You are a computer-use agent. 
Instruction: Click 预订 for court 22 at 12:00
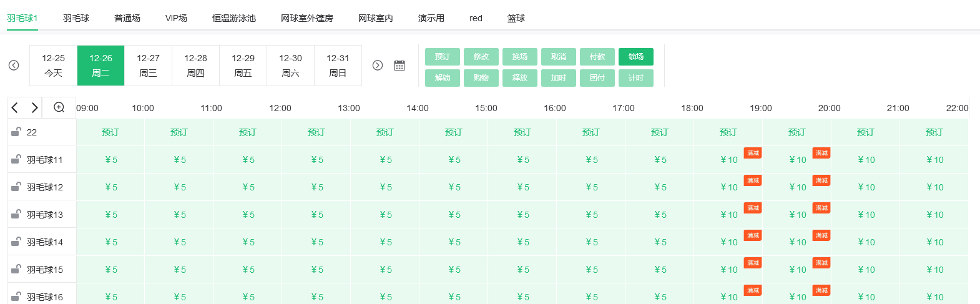(316, 132)
